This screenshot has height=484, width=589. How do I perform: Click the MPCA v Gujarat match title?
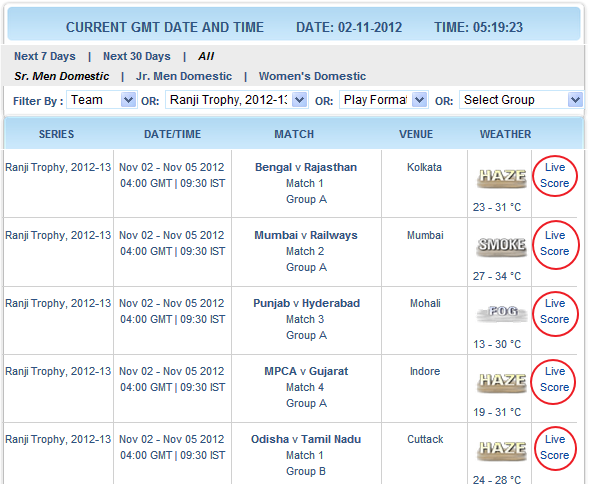pos(306,371)
